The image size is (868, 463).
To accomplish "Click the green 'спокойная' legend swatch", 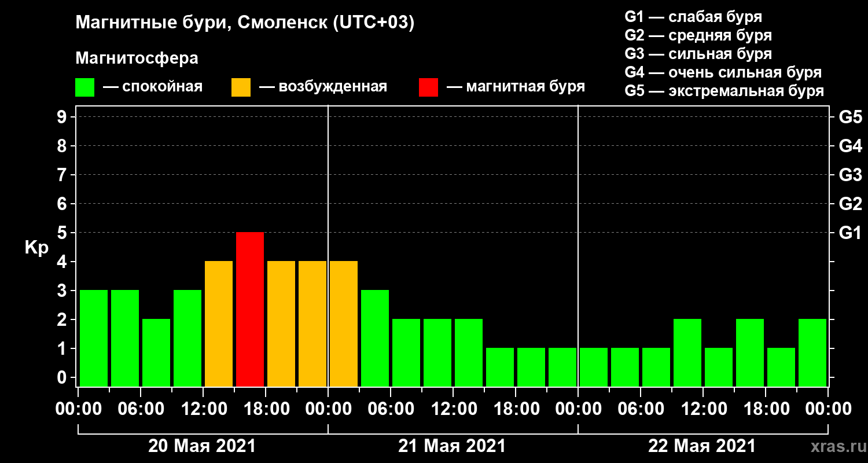I will pyautogui.click(x=84, y=87).
